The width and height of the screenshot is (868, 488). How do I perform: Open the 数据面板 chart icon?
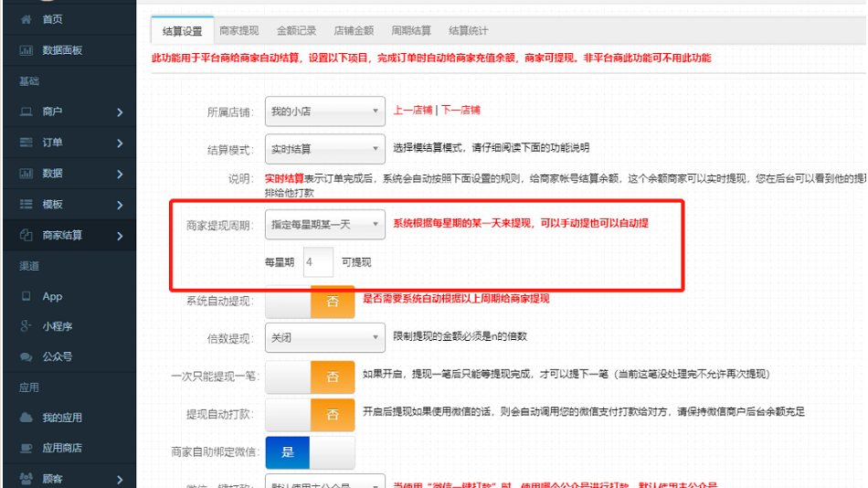26,50
